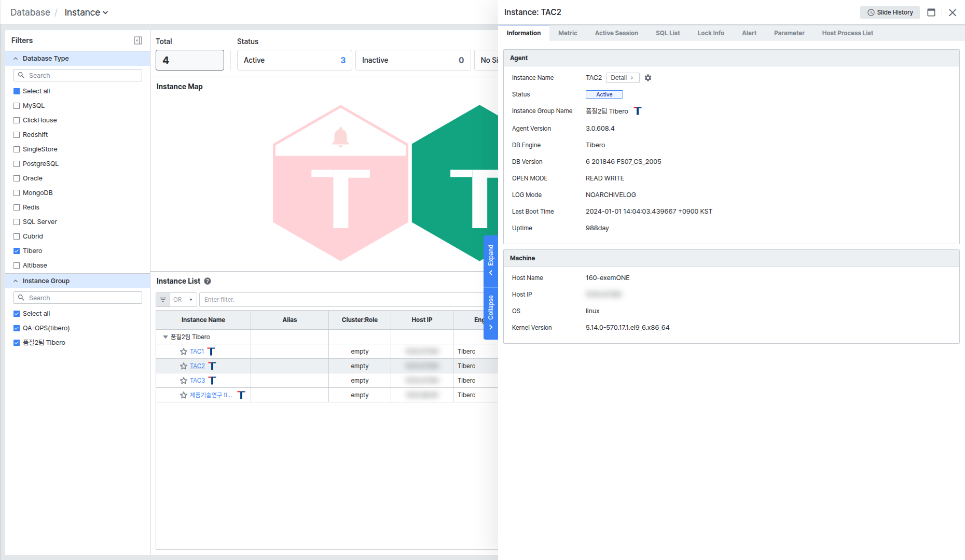Click the Enter filter input box
Image resolution: width=965 pixels, height=560 pixels.
[x=342, y=300]
